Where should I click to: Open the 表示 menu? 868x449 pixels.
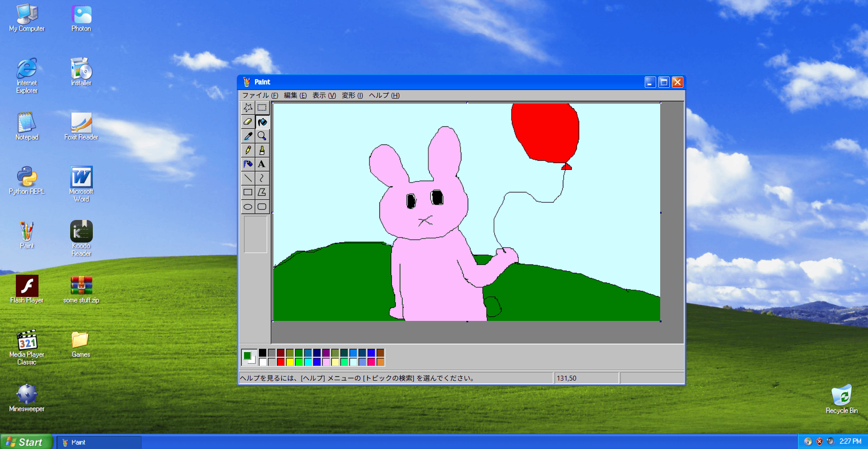(x=323, y=96)
